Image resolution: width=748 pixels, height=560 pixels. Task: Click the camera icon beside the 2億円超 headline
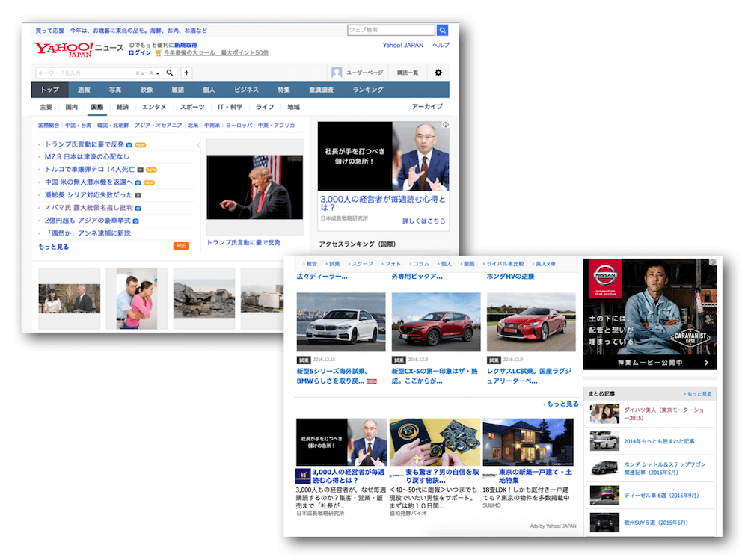point(135,221)
